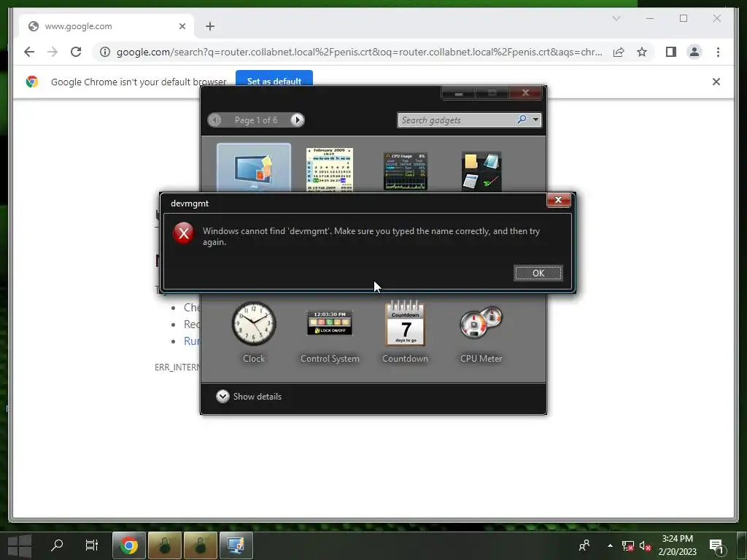Click the Chrome taskbar icon
This screenshot has height=560, width=747.
(128, 545)
